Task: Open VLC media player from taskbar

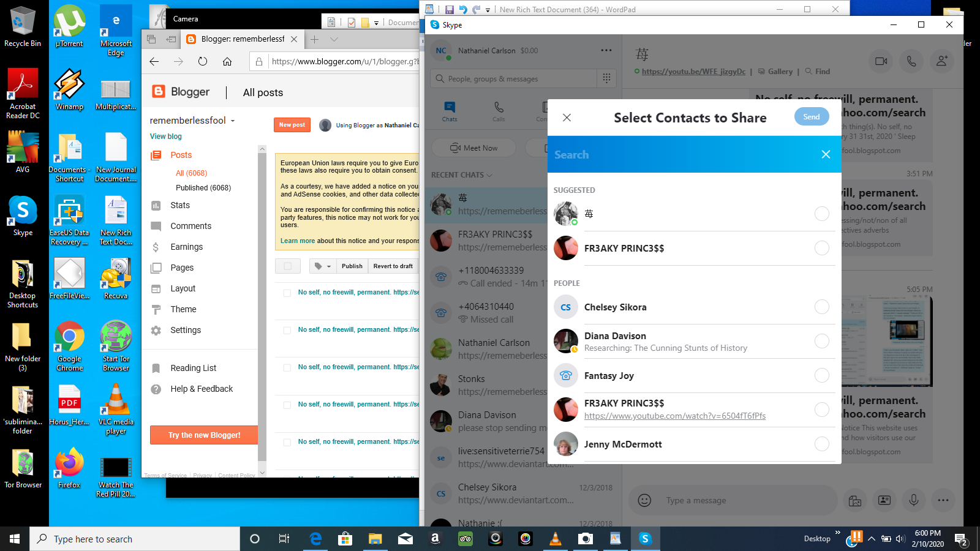Action: tap(556, 539)
